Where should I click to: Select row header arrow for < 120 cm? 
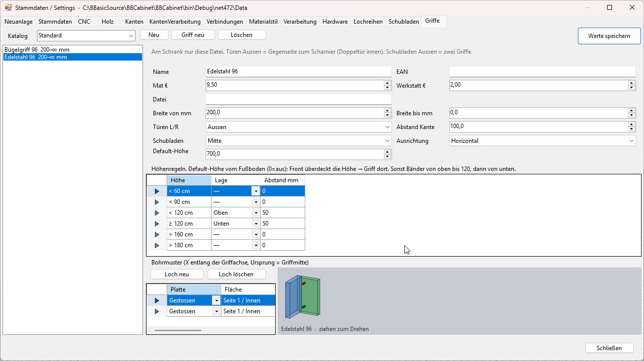pyautogui.click(x=157, y=213)
